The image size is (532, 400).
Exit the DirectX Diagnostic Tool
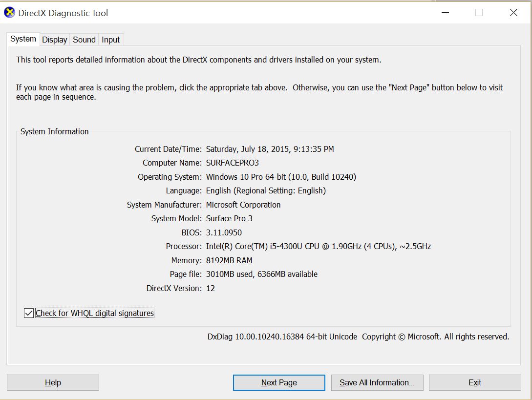[x=475, y=383]
